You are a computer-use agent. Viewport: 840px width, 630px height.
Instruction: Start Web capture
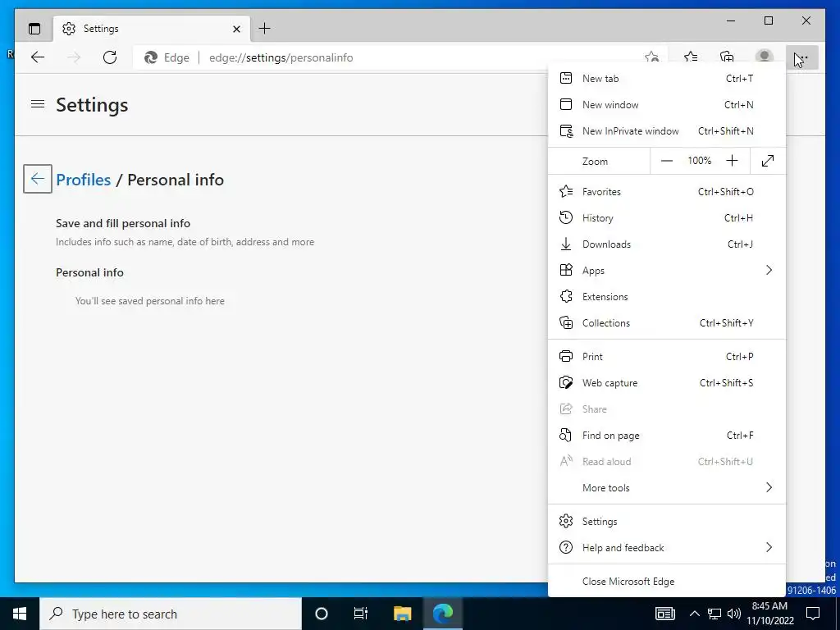coord(667,382)
